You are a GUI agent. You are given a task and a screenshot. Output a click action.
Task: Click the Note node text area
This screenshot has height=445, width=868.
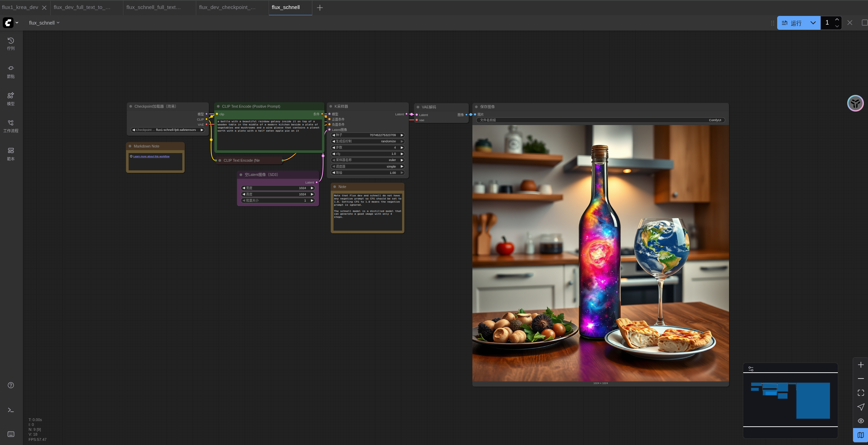point(367,212)
